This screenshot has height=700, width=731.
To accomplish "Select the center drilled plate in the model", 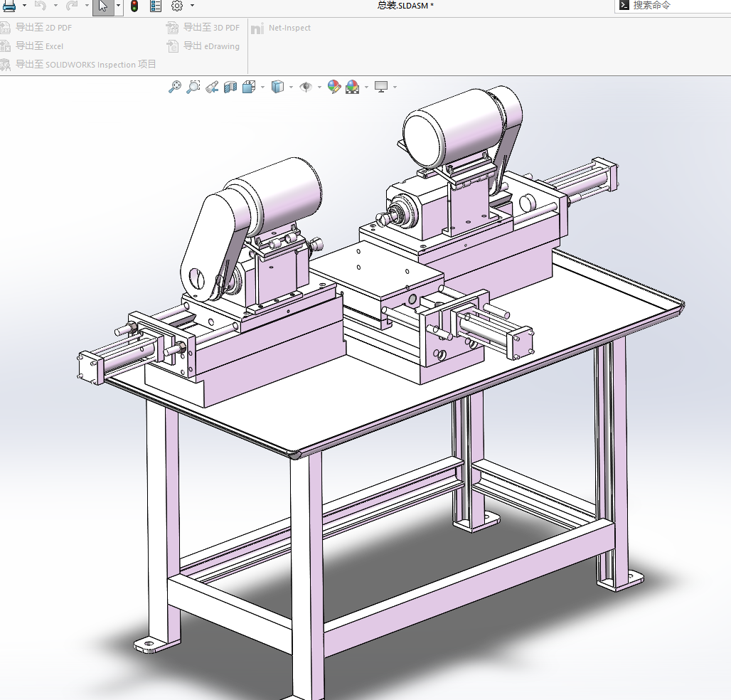I will pos(377,270).
